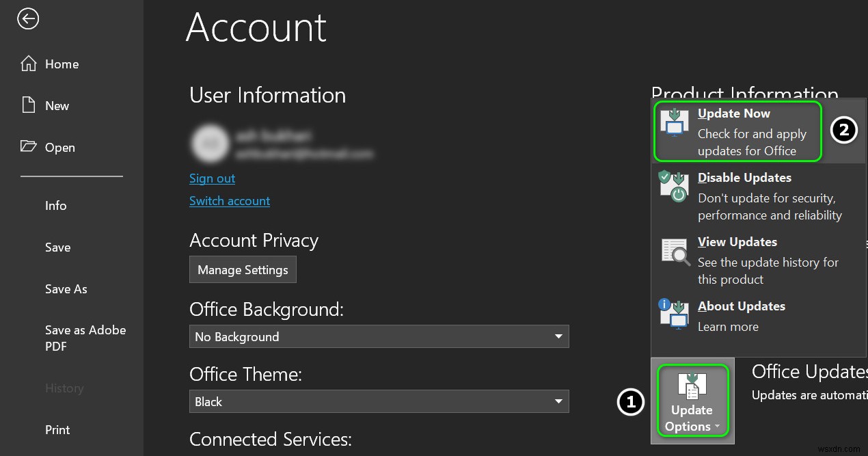
Task: Choose Update Now from the menu
Action: (734, 113)
